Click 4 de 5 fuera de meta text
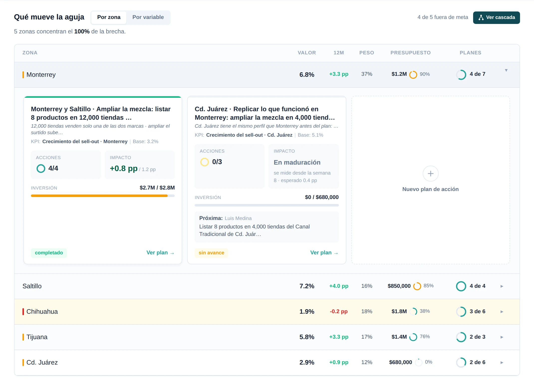The width and height of the screenshot is (534, 392). pyautogui.click(x=443, y=17)
